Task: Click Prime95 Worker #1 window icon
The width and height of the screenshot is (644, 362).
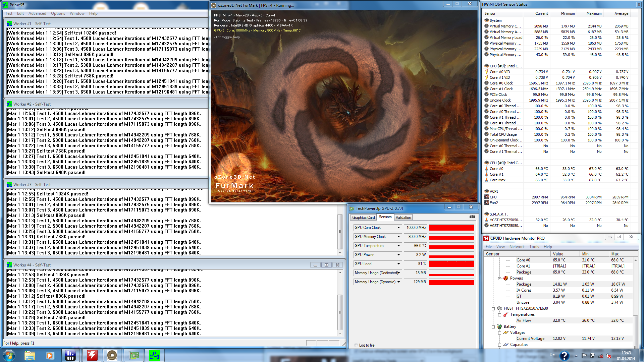Action: click(9, 24)
